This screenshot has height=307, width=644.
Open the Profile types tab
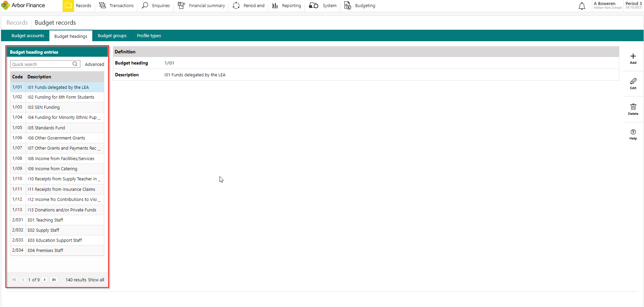click(x=149, y=35)
